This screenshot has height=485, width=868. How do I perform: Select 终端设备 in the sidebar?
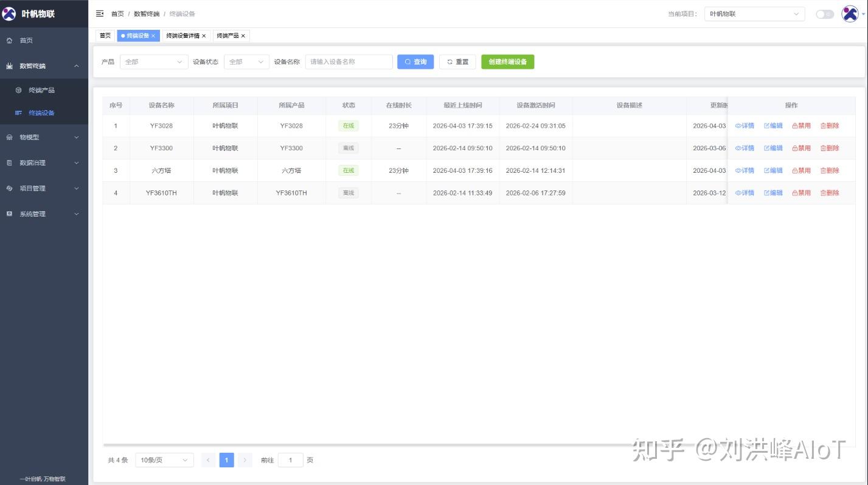pos(44,113)
